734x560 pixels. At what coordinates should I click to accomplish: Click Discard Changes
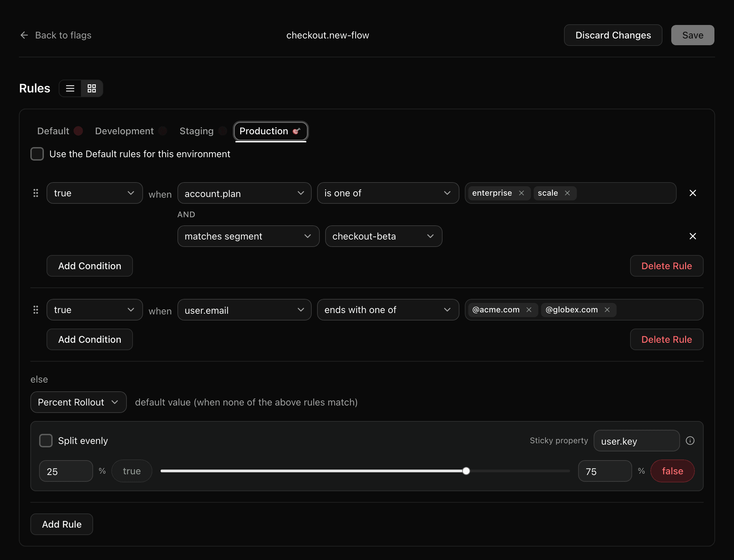coord(613,35)
